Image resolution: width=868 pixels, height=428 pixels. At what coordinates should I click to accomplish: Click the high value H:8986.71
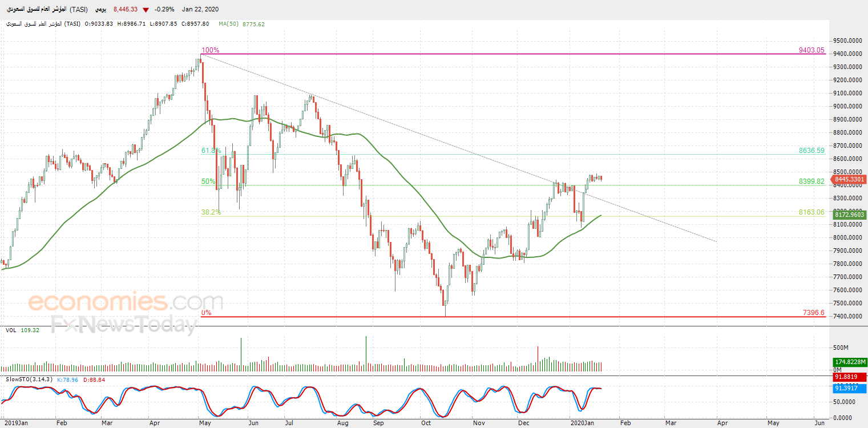point(132,24)
